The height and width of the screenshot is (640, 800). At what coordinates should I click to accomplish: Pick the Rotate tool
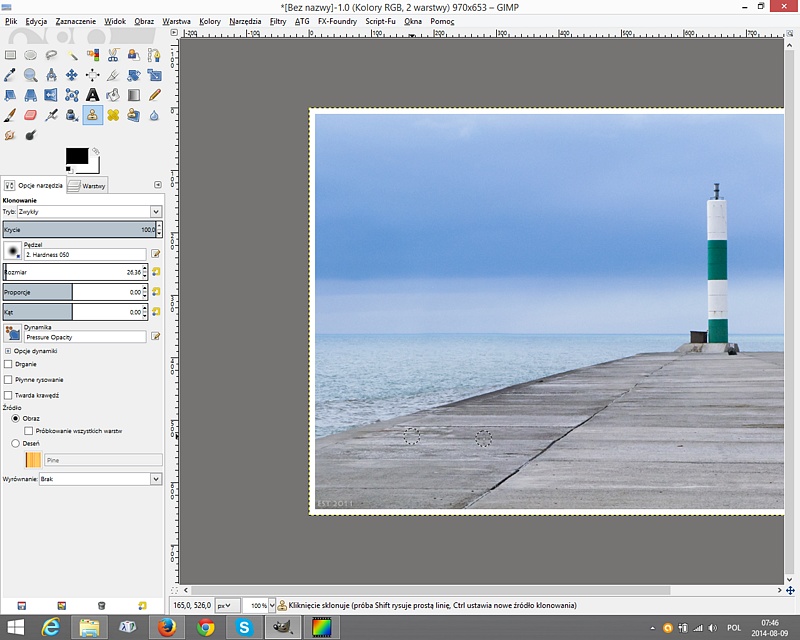[134, 75]
